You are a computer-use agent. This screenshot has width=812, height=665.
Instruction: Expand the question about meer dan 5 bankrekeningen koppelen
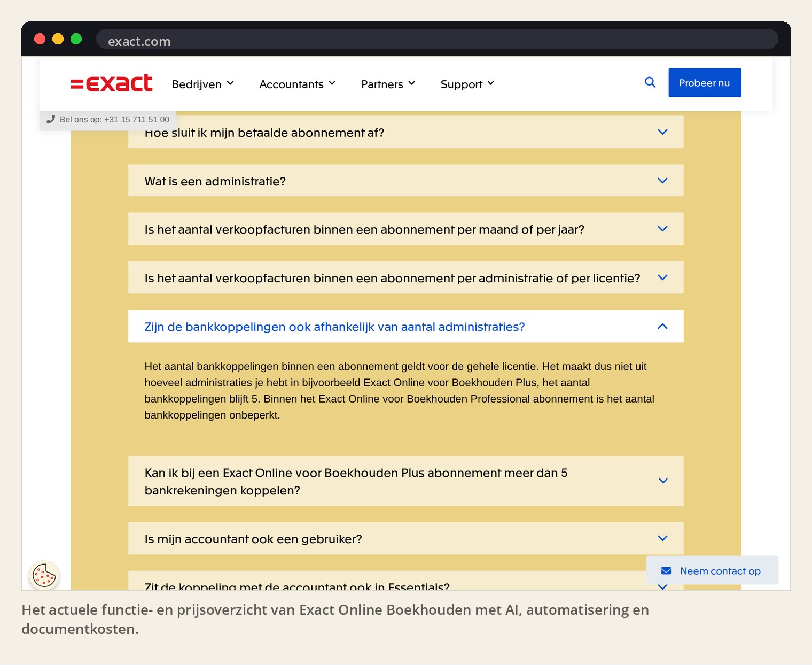[x=406, y=481]
